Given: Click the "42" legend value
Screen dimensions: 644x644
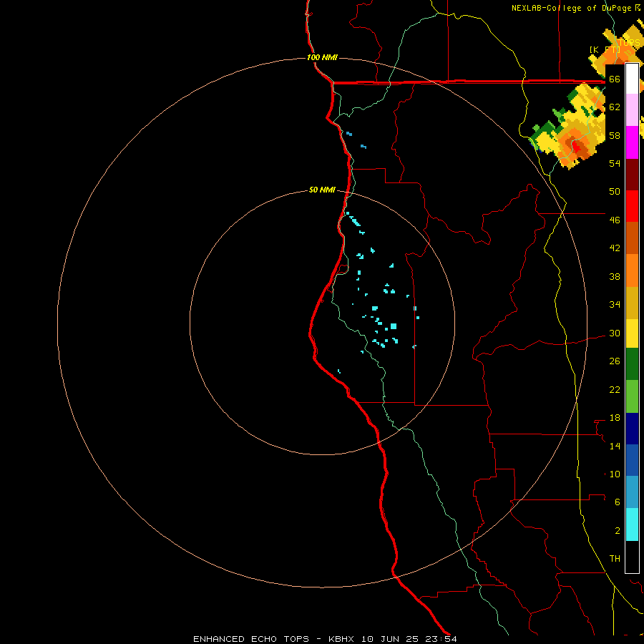Looking at the screenshot, I should pos(615,248).
